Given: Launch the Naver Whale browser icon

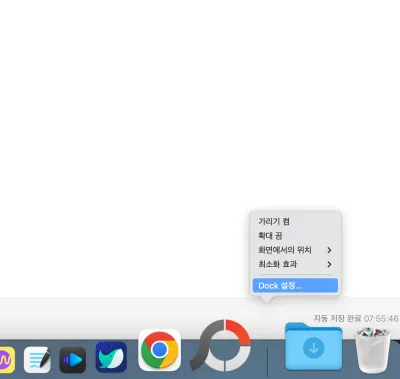Looking at the screenshot, I should click(111, 357).
